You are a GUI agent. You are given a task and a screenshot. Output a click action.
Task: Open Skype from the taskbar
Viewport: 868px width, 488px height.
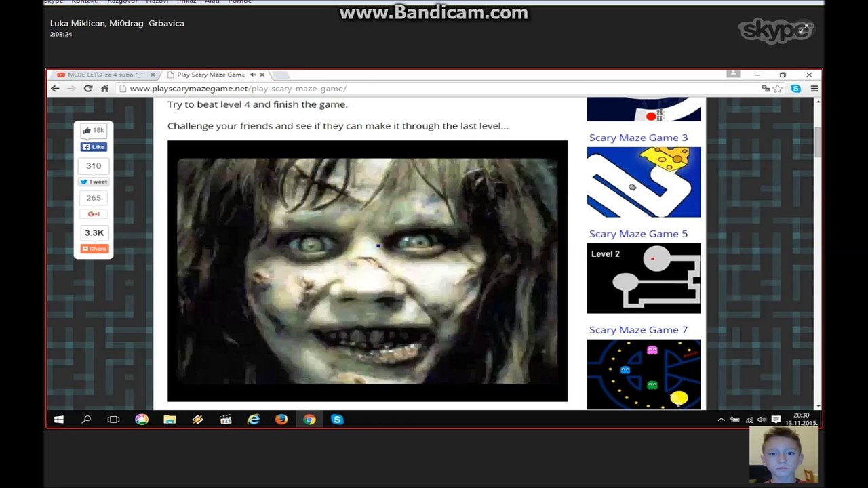(337, 420)
